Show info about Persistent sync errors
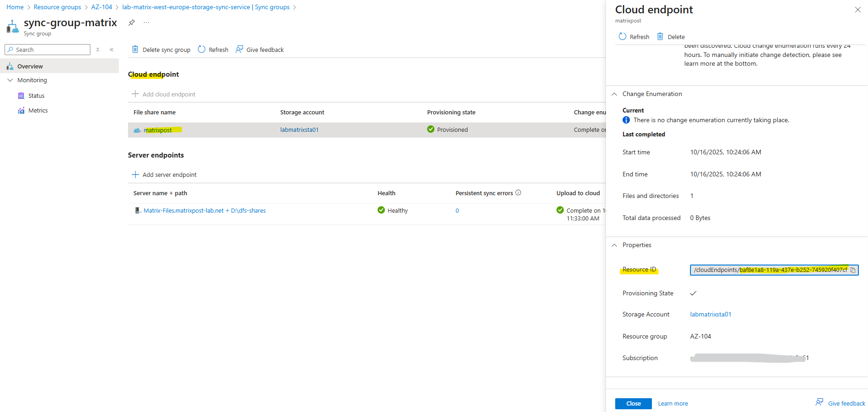 click(518, 193)
